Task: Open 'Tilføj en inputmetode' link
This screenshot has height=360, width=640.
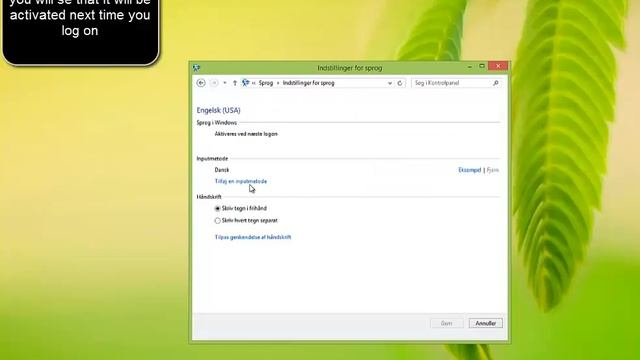Action: 241,181
